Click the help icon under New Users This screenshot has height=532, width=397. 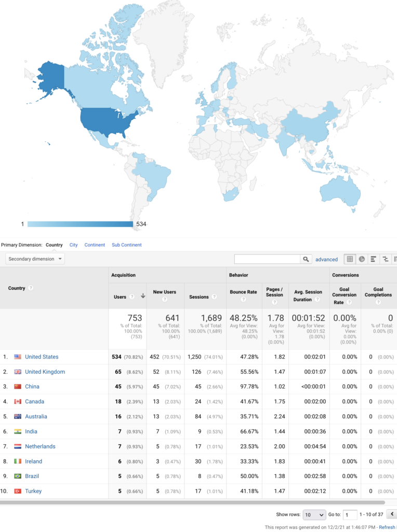click(165, 299)
